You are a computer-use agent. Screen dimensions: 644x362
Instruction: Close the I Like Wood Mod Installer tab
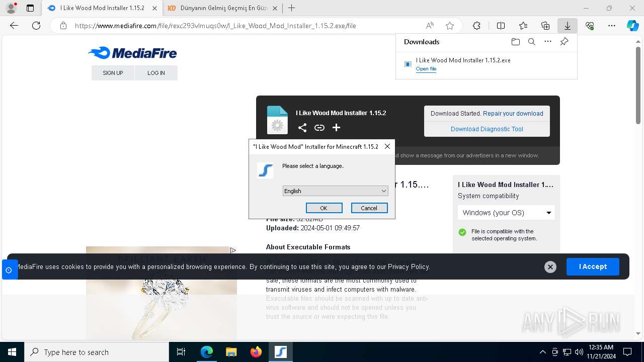click(154, 8)
